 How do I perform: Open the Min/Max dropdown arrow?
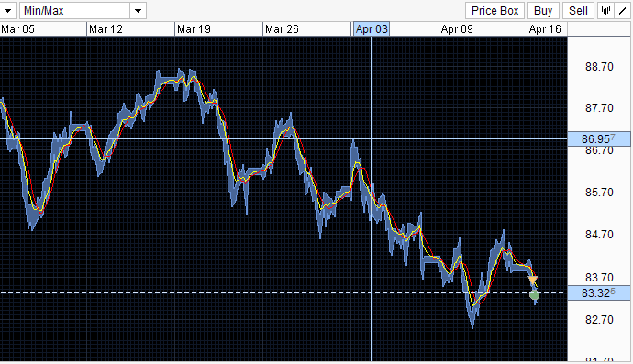[x=138, y=10]
